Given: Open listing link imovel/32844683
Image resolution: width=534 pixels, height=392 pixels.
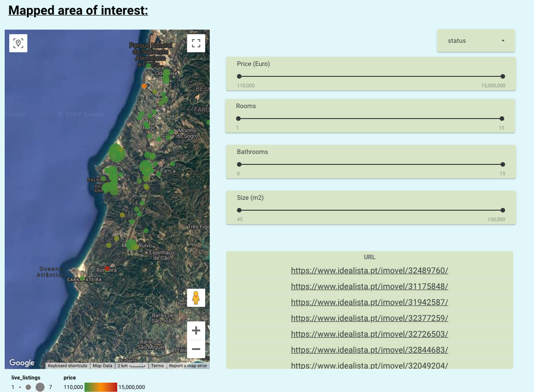Looking at the screenshot, I should click(x=369, y=350).
